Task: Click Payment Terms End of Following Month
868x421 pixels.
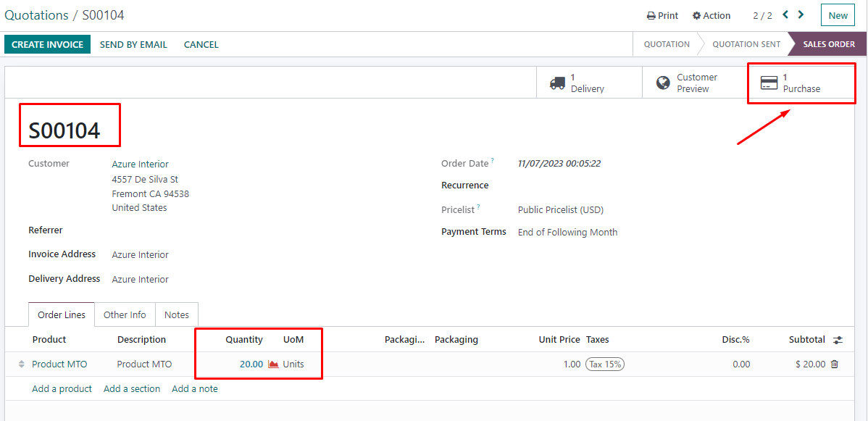Action: pos(567,233)
